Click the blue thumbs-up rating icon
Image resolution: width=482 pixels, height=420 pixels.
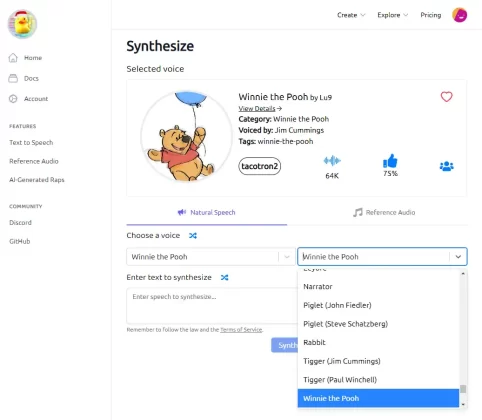[x=390, y=161]
